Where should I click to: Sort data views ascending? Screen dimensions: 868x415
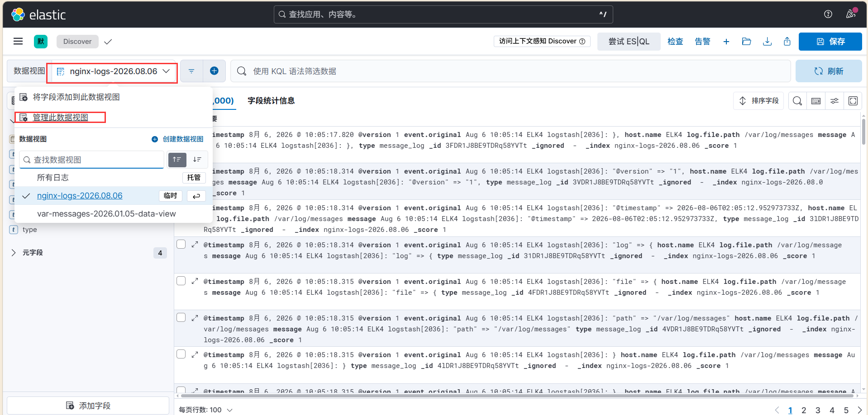tap(177, 160)
